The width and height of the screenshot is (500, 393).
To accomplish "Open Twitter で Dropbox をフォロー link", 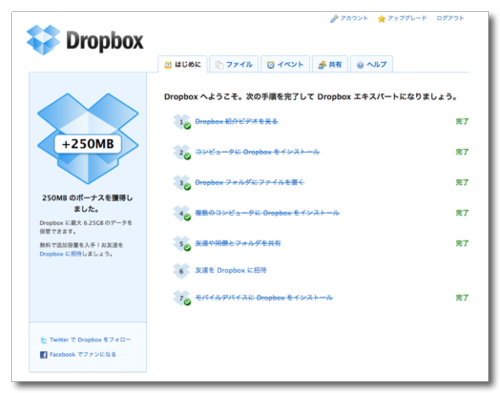I will tap(90, 340).
